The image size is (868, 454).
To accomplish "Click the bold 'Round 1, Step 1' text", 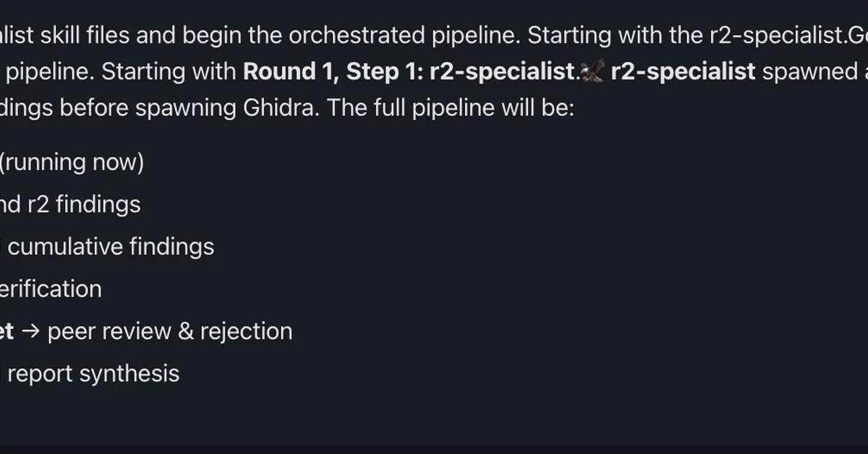I will coord(334,72).
